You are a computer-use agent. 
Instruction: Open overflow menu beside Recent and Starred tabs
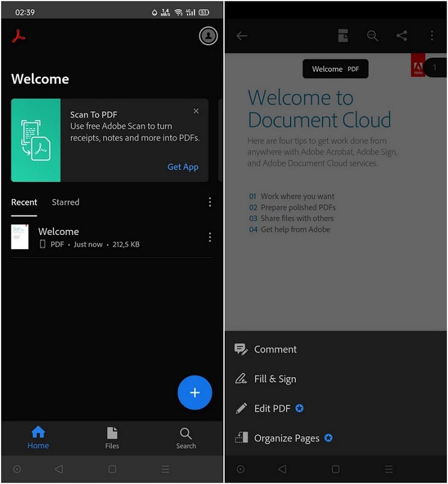click(210, 202)
